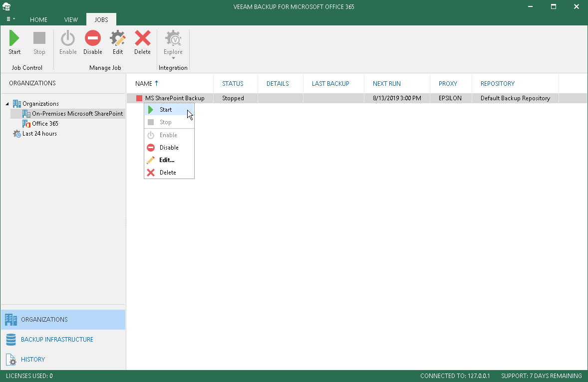Click the Organizations root tree icon
Image resolution: width=588 pixels, height=382 pixels.
tap(17, 104)
